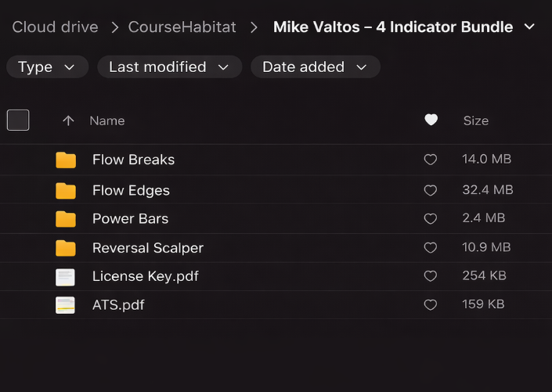
Task: Open the Flow Edges folder icon
Action: [x=66, y=190]
